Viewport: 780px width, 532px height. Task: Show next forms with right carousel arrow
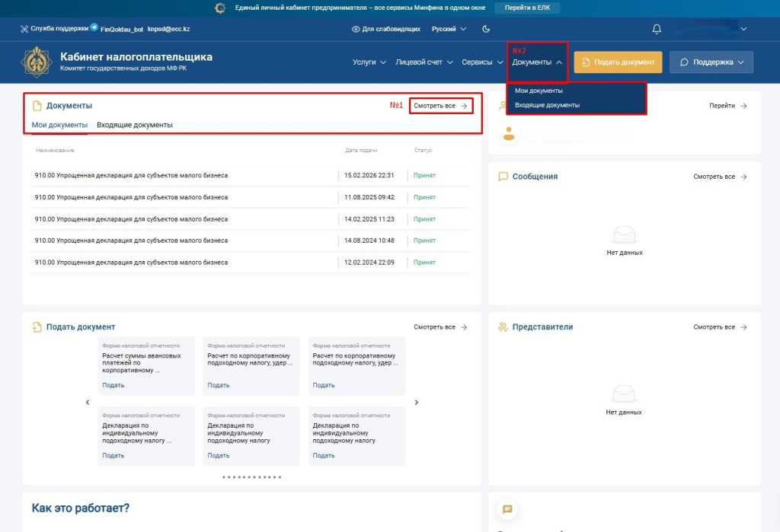point(416,402)
